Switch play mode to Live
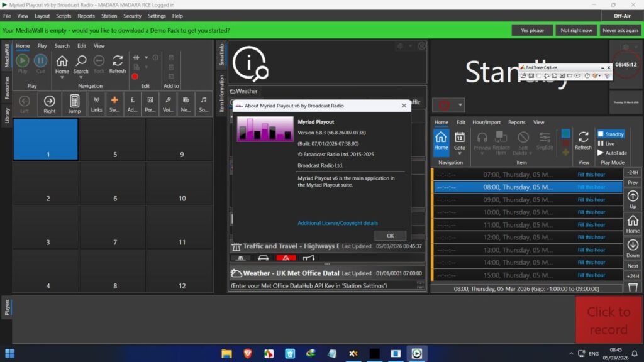Image resolution: width=644 pixels, height=362 pixels. (x=606, y=142)
